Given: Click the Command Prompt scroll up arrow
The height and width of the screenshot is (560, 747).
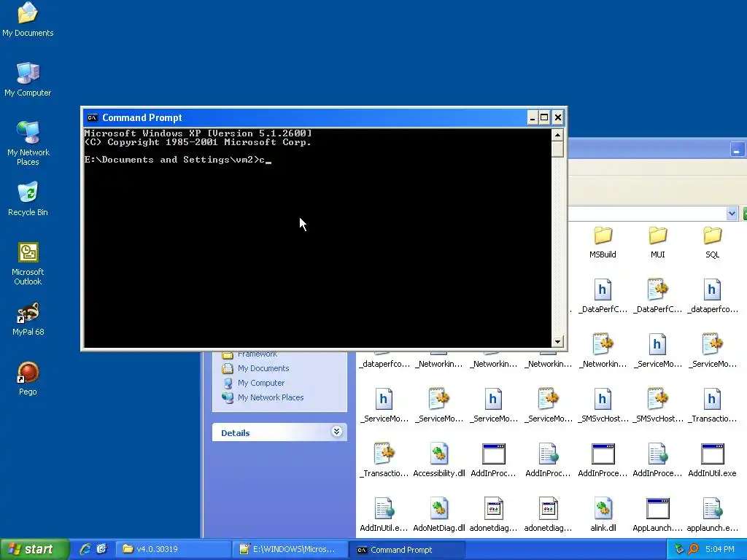Looking at the screenshot, I should (x=557, y=135).
